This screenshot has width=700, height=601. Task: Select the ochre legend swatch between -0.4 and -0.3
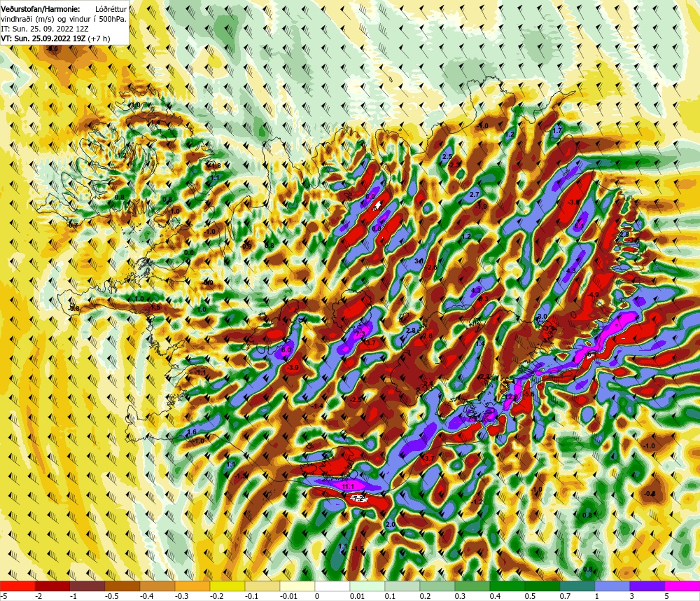tap(157, 586)
